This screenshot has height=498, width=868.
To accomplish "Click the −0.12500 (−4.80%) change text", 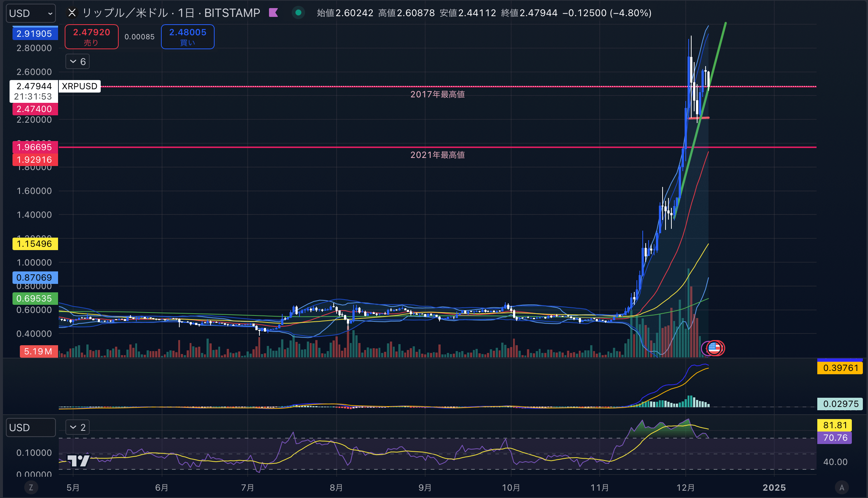I will click(x=607, y=13).
